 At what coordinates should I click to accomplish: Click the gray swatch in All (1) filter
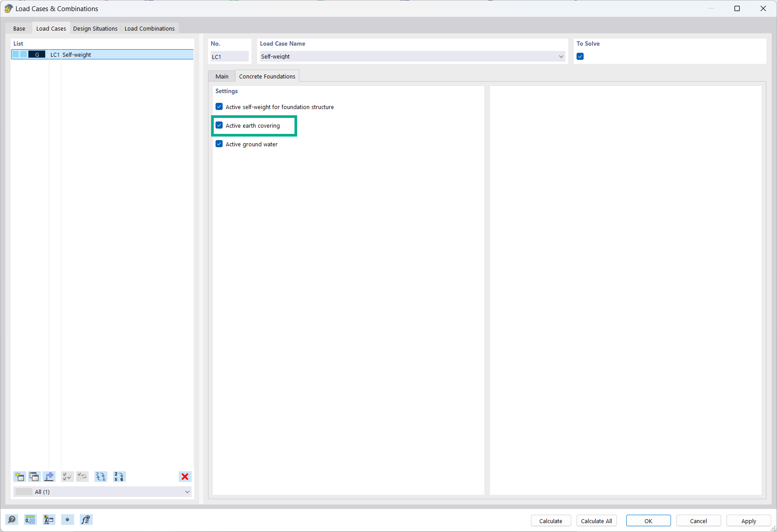coord(24,492)
